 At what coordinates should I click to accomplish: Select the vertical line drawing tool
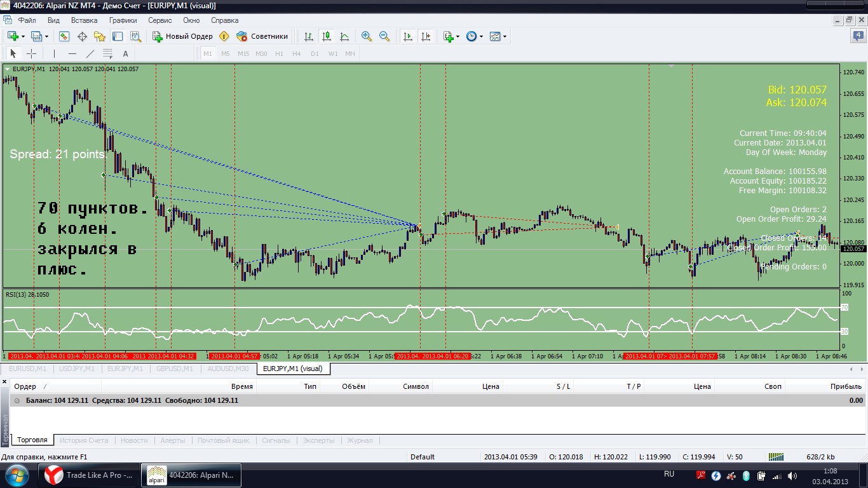54,53
